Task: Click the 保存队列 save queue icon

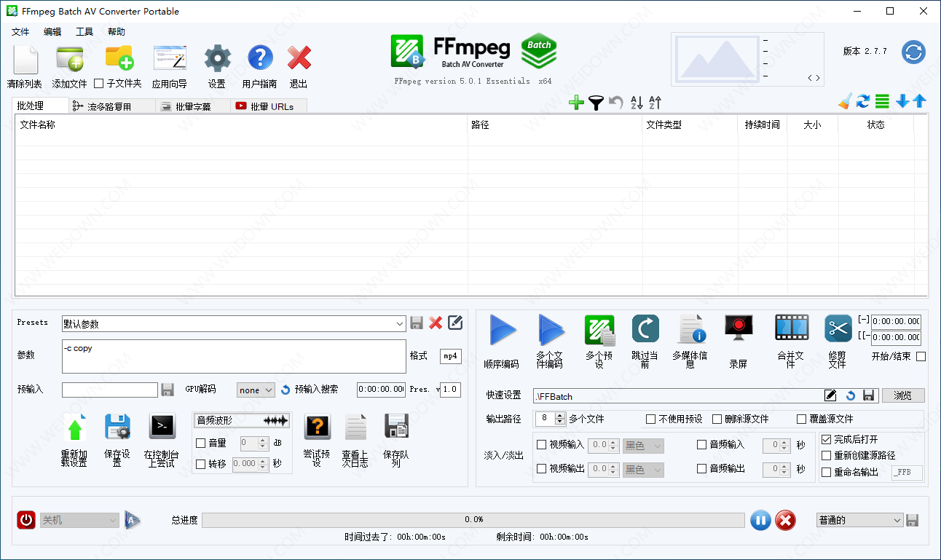Action: click(396, 427)
